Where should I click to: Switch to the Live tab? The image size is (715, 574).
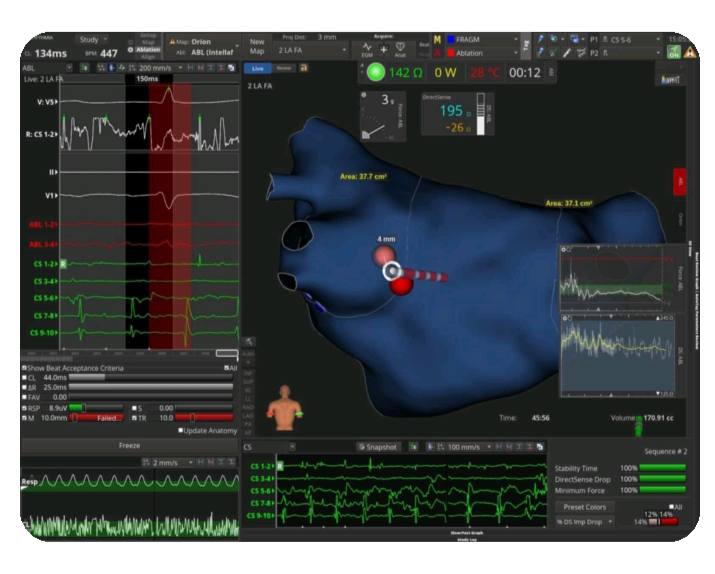(256, 68)
